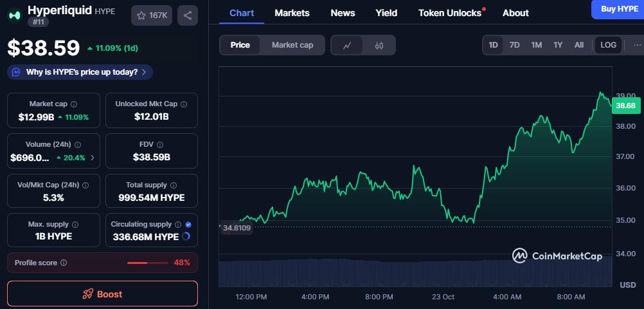Screen dimensions: 644x309
Task: Switch to candlestick chart icon
Action: coord(379,45)
